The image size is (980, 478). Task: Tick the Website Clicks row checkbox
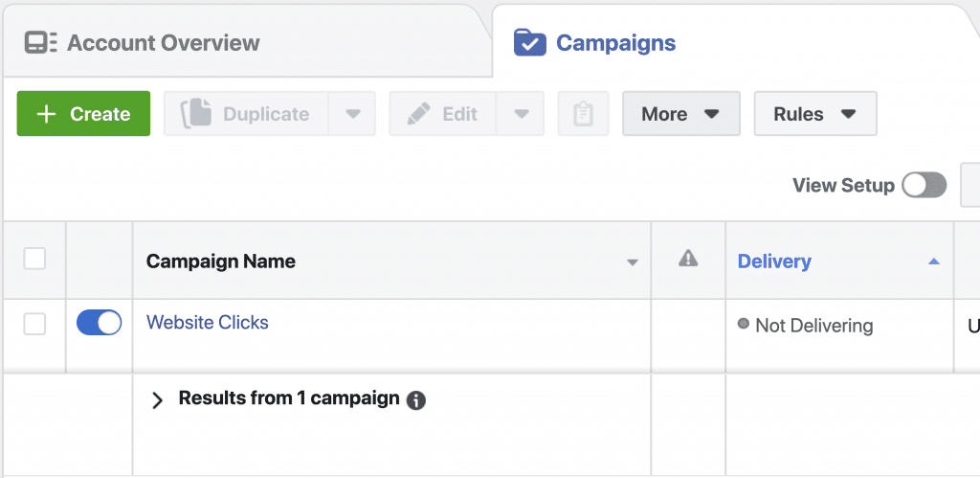[34, 324]
